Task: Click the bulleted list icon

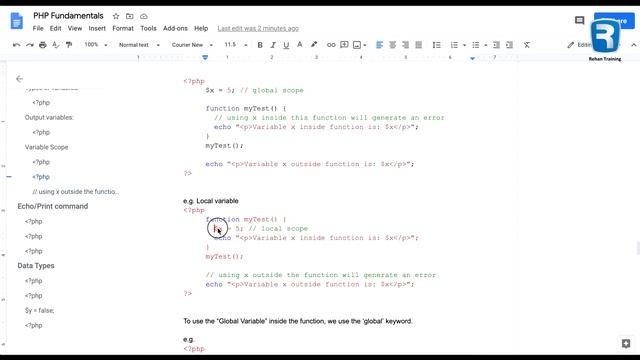Action: tap(476, 45)
